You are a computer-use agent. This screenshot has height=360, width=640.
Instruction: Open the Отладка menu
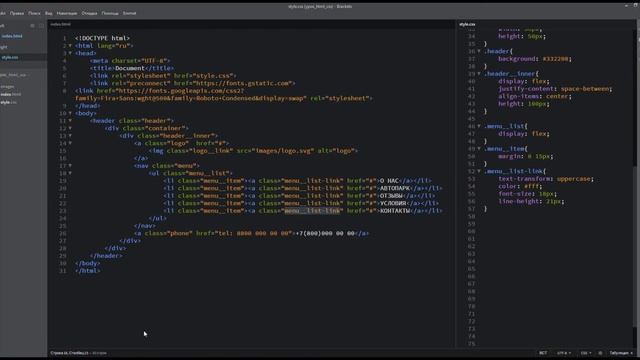coord(89,13)
